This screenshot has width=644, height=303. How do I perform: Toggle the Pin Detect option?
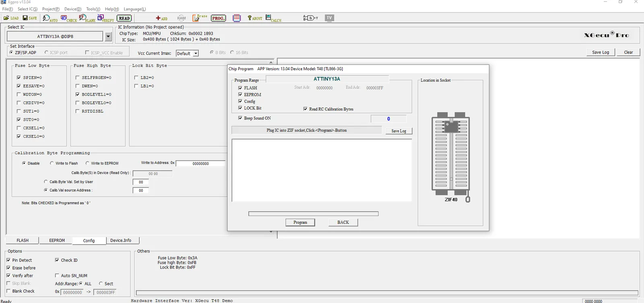coord(8,260)
